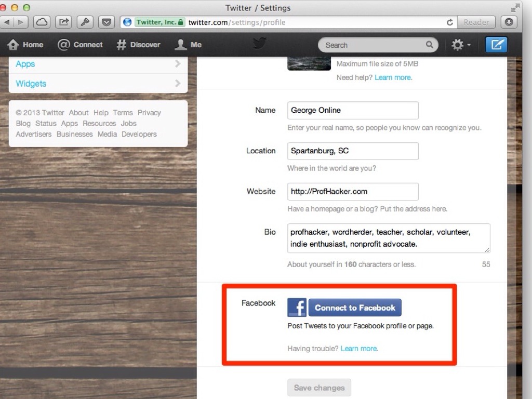Open the Connect tab
This screenshot has width=532, height=399.
tap(81, 45)
